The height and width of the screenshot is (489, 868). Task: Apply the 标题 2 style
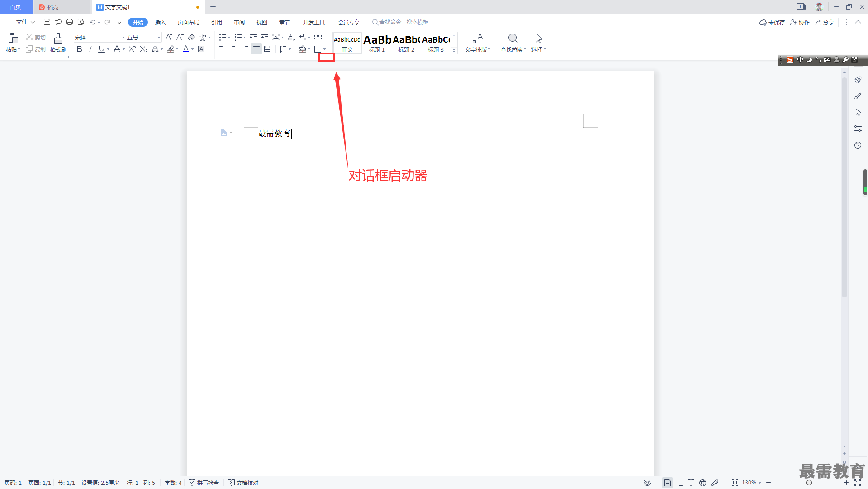406,43
